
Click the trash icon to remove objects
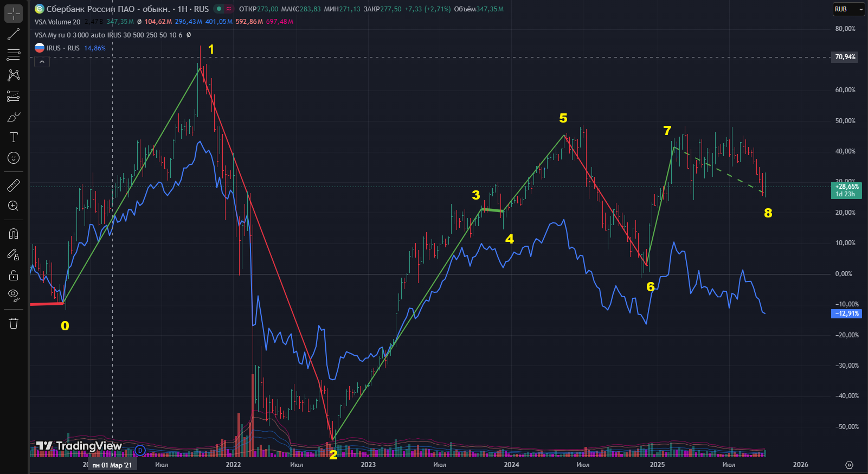pos(14,323)
